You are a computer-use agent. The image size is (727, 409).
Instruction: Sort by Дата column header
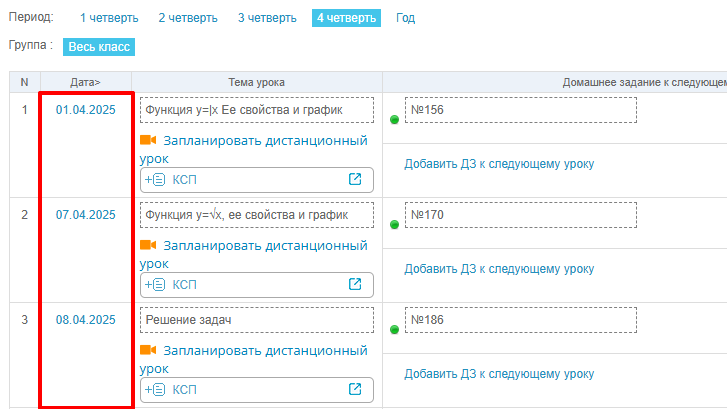85,82
